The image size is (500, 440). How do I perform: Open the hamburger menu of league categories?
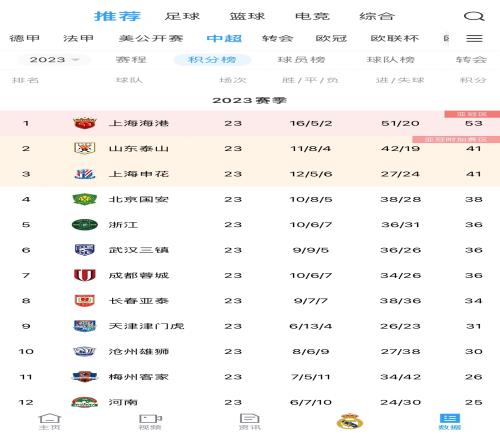click(474, 38)
